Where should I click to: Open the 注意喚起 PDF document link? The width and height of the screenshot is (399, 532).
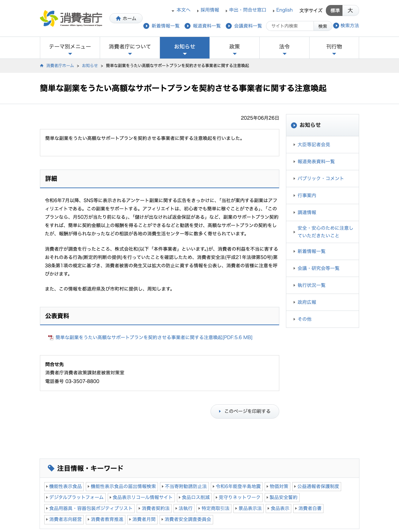[154, 337]
